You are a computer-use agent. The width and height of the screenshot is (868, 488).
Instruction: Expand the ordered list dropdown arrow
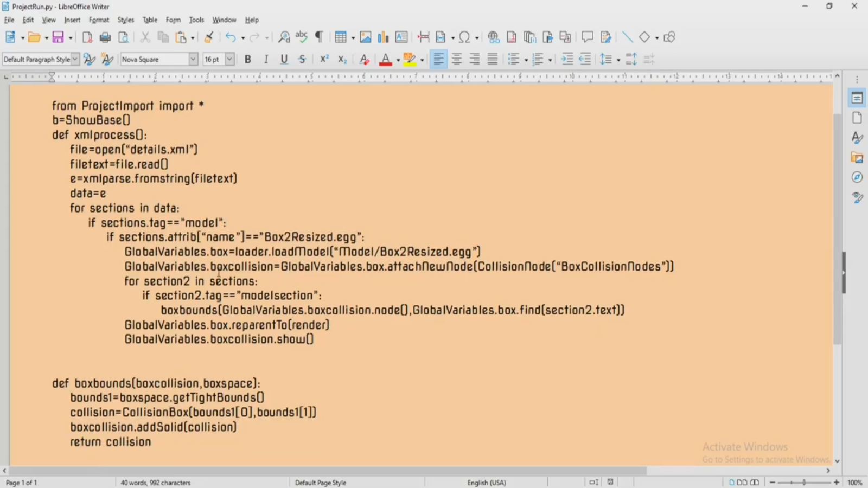click(x=550, y=60)
